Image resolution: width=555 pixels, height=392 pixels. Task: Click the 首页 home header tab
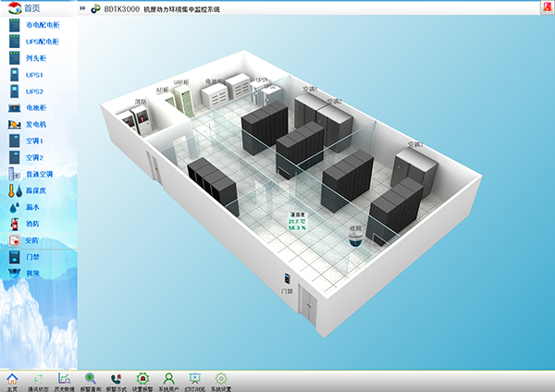coord(26,7)
